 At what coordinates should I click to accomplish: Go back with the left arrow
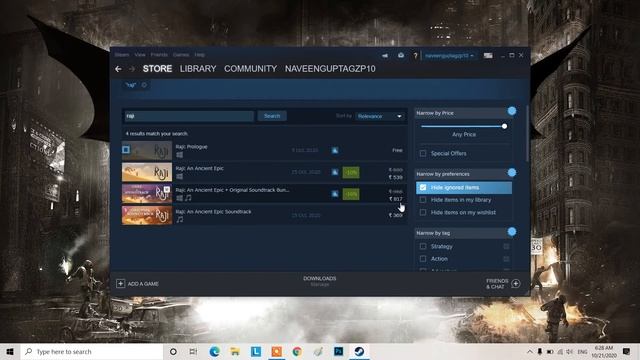(118, 69)
